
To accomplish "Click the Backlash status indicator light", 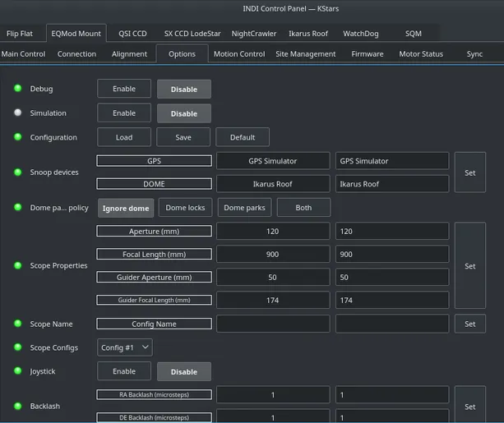I will [18, 406].
